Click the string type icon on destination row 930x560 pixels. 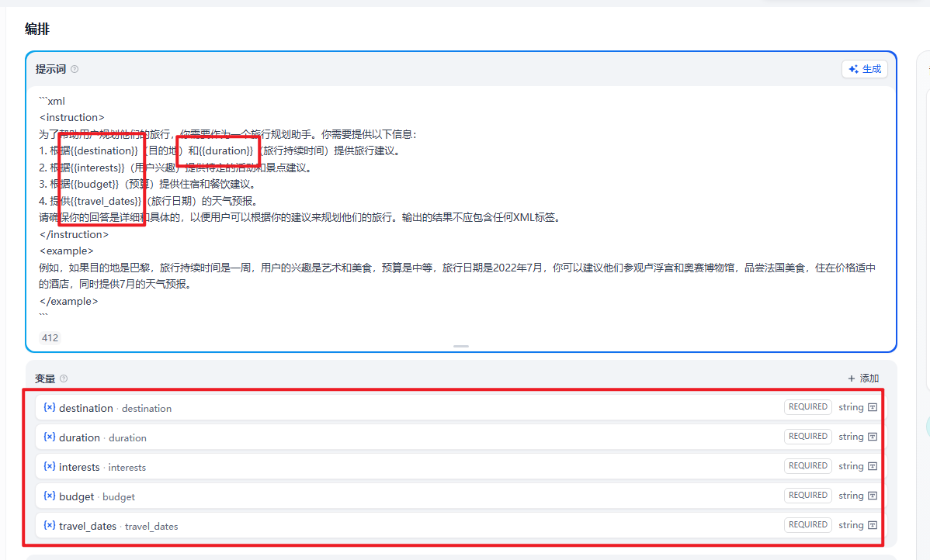873,407
